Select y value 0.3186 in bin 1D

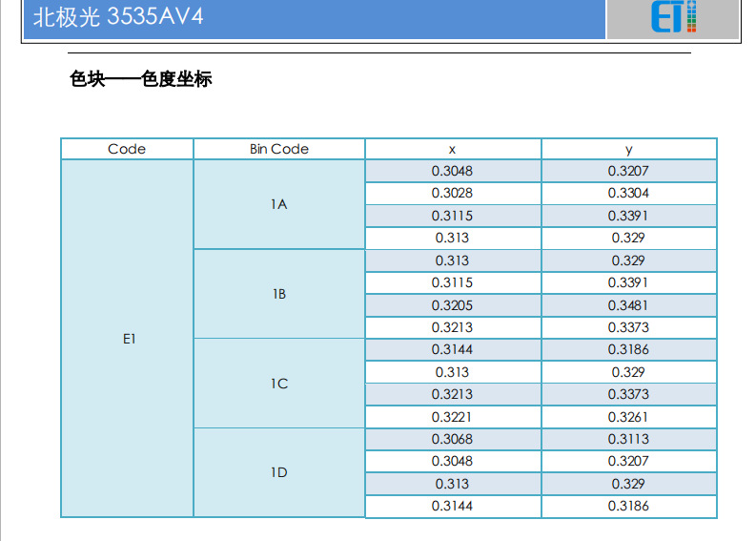(x=628, y=507)
